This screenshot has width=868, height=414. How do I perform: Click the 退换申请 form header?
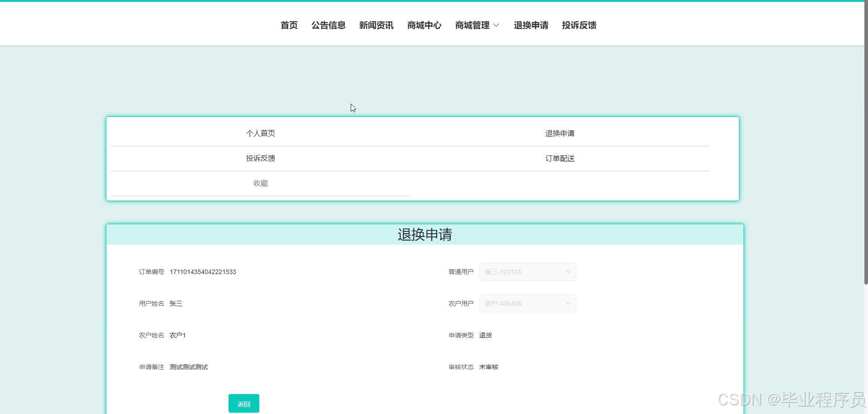[424, 235]
